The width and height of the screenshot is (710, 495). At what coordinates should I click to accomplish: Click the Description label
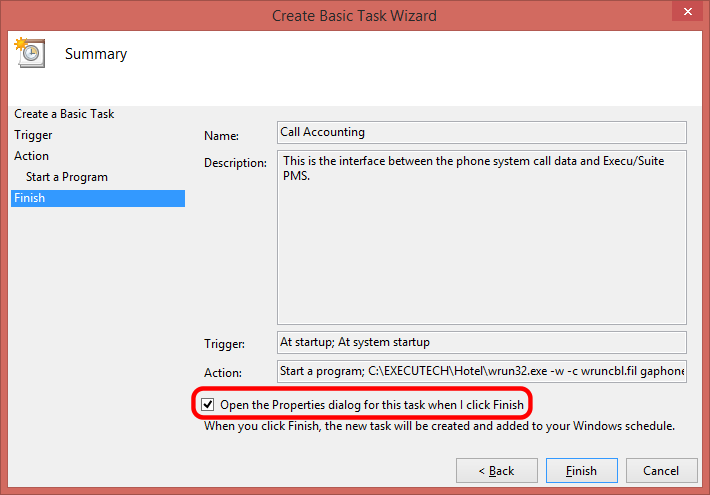click(x=235, y=163)
